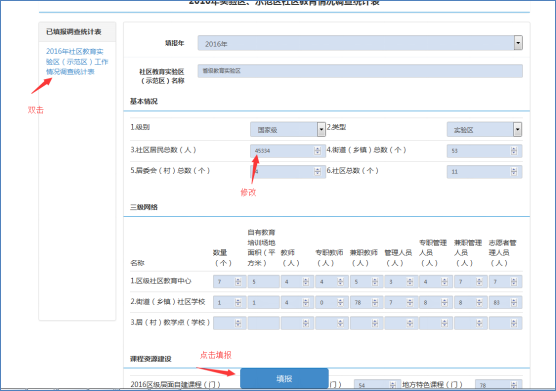Click 数量 field in 街道（乡镇）社区学校 row

click(x=229, y=302)
